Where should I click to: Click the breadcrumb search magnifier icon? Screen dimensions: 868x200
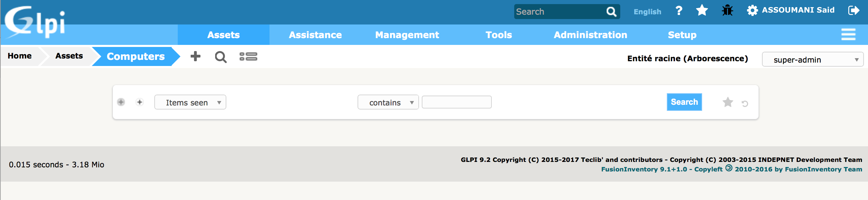221,57
